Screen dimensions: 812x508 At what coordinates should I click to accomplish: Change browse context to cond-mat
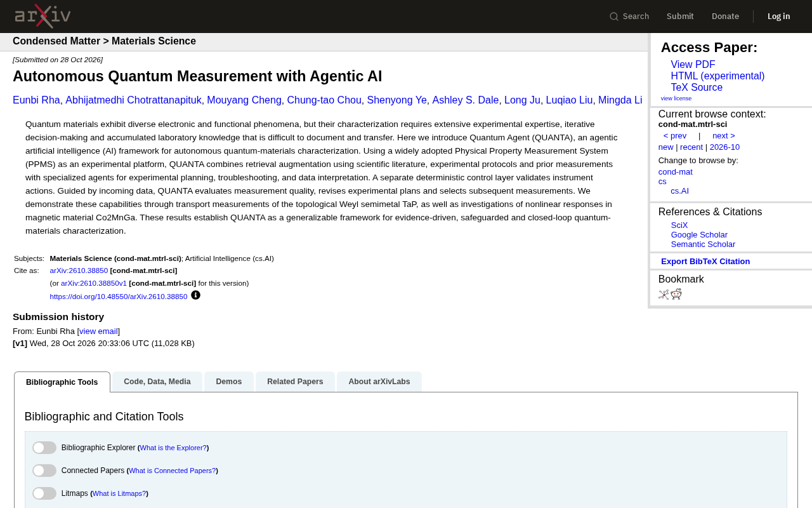(x=676, y=172)
